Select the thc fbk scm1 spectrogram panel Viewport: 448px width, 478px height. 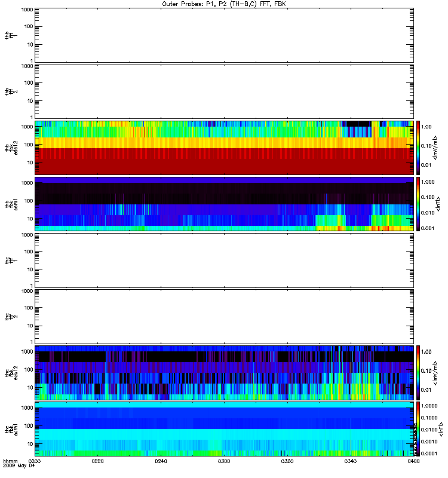(224, 429)
